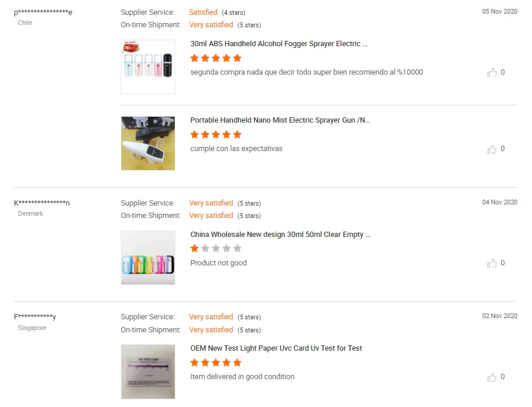Click the 'Product not good' review text
Viewport: 532px width, 407px height.
pyautogui.click(x=218, y=263)
